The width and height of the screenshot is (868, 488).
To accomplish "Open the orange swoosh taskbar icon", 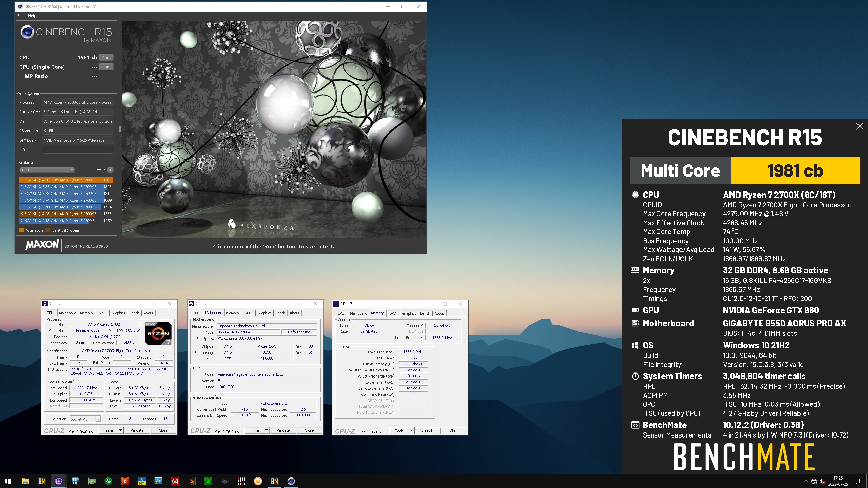I will 191,481.
